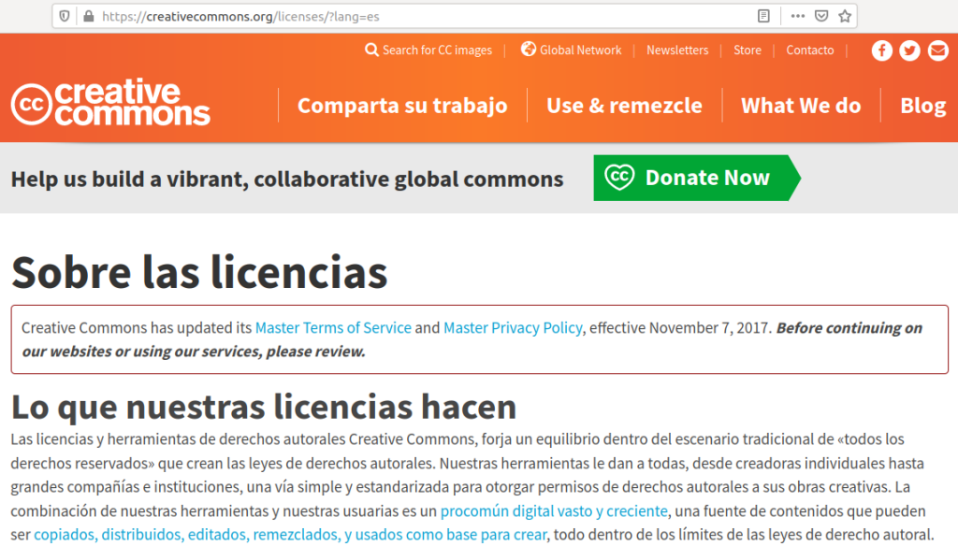
Task: Save page to Pocket icon
Action: click(x=821, y=16)
